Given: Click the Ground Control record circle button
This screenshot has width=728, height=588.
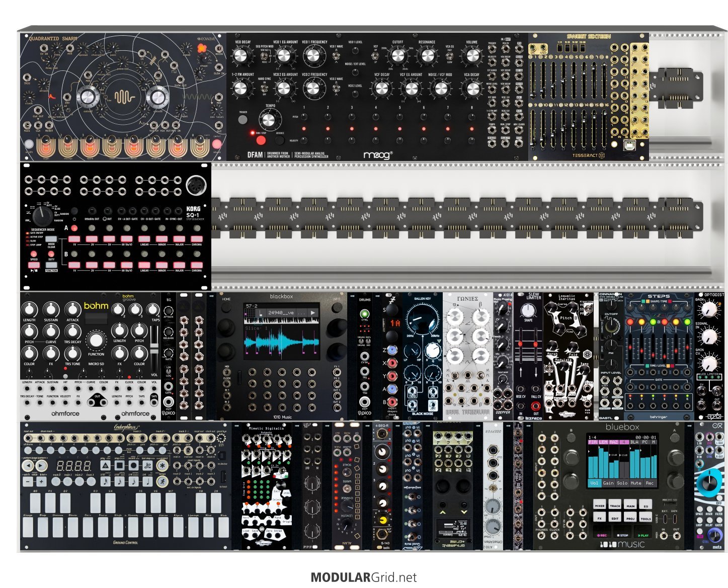Looking at the screenshot, I should [x=134, y=466].
